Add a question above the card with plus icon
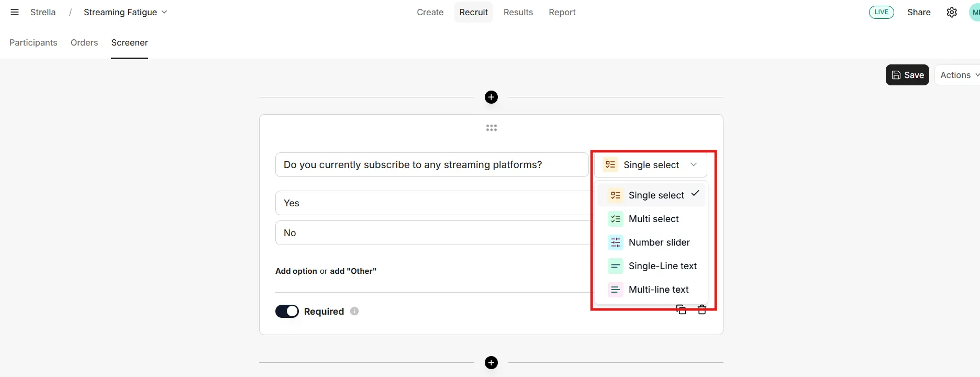The image size is (980, 377). [x=491, y=97]
